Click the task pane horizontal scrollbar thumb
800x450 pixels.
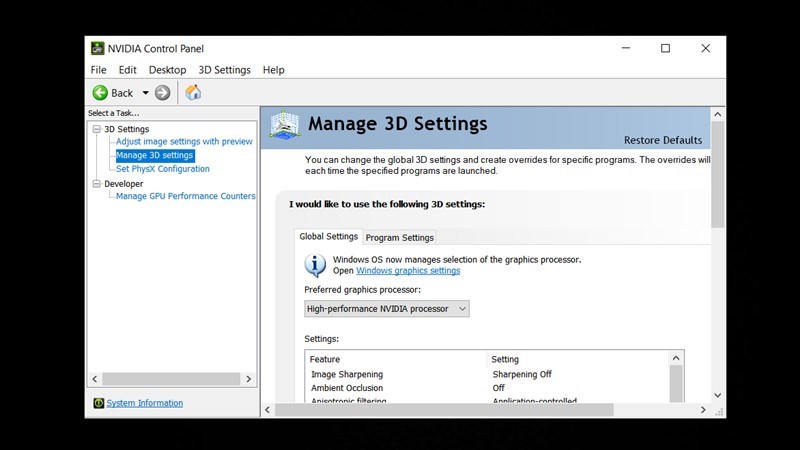point(171,379)
